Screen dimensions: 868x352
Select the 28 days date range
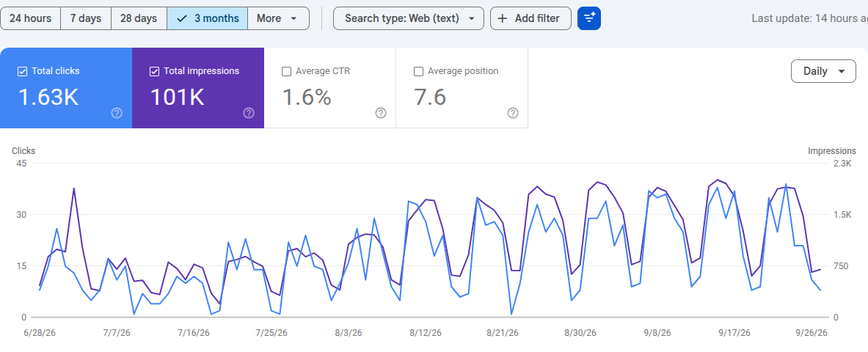pyautogui.click(x=139, y=18)
